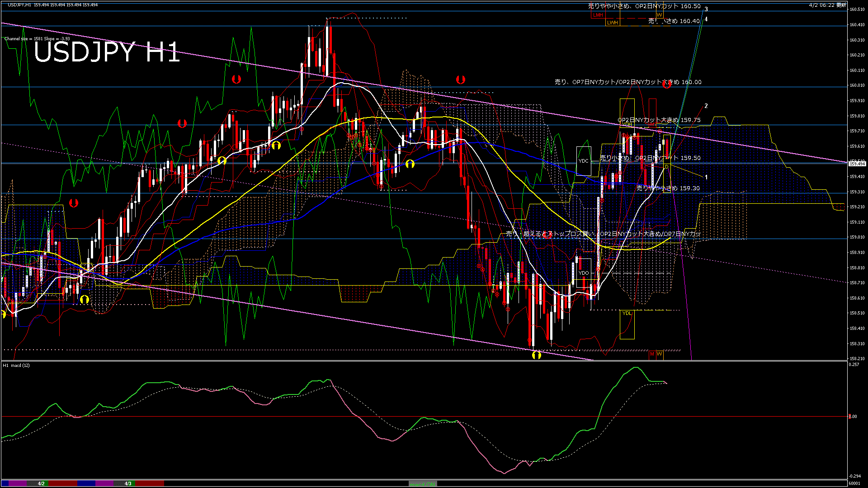The height and width of the screenshot is (488, 868).
Task: Click the orange LWH marker label
Action: 612,23
